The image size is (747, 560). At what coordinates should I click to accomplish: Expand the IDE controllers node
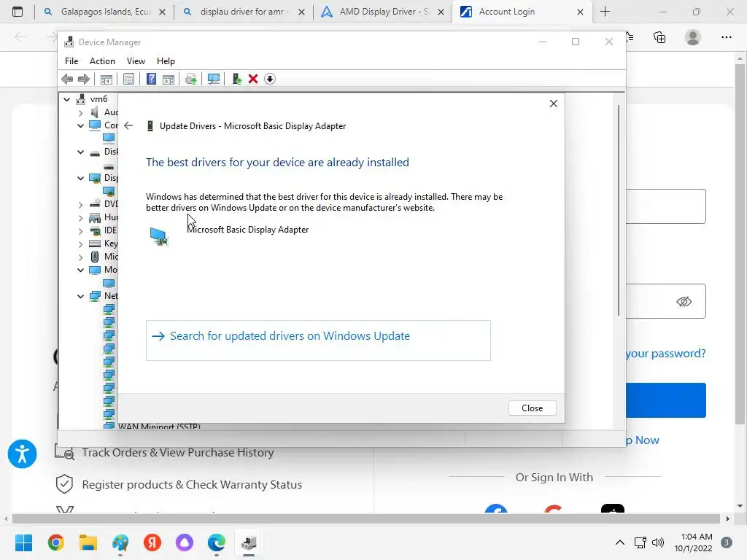(80, 231)
